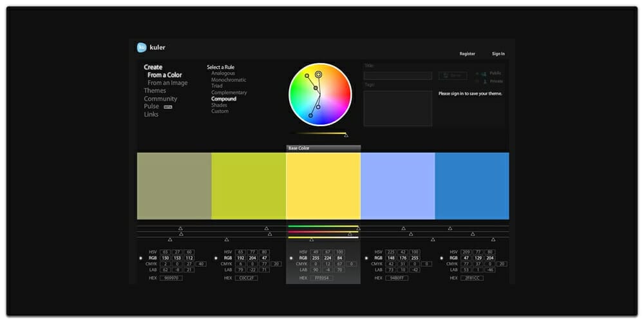Choose the Complementary rule

[229, 92]
